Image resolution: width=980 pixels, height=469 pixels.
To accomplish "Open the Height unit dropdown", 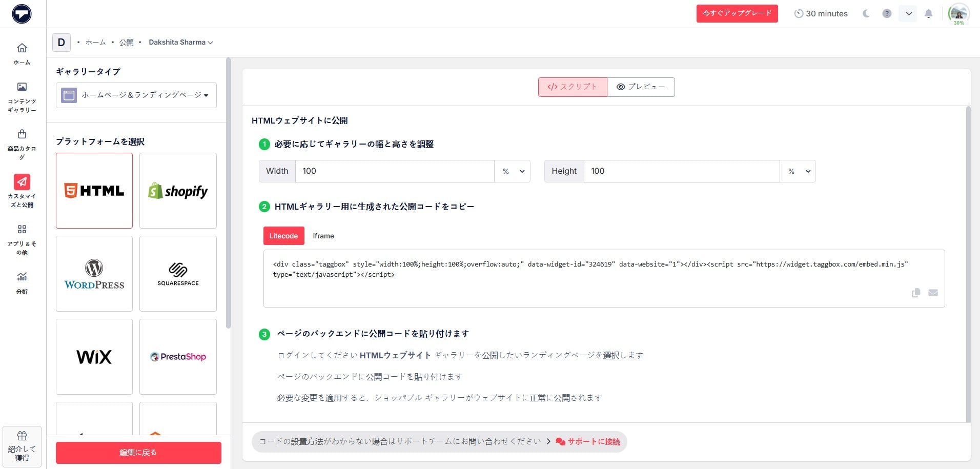I will 798,171.
